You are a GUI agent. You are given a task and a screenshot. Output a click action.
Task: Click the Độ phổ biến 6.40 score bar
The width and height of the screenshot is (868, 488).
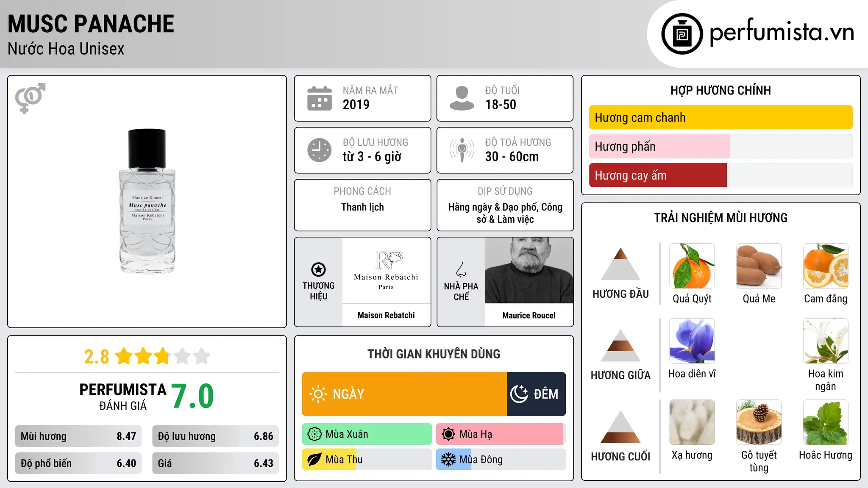pos(78,463)
